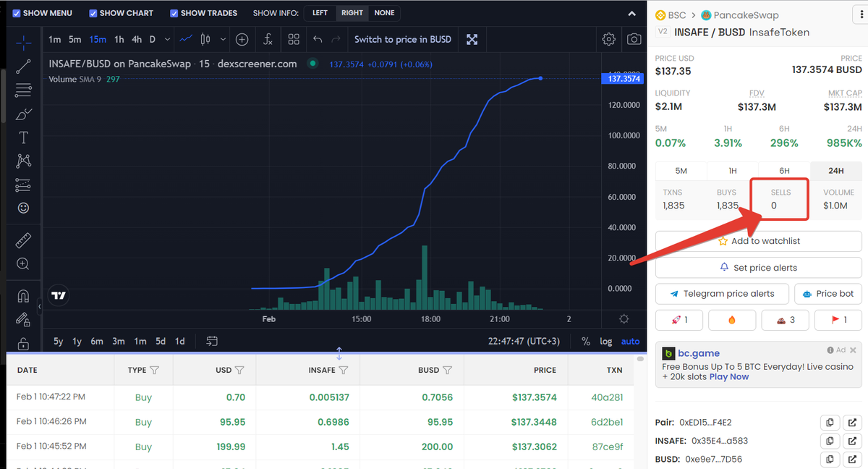The height and width of the screenshot is (469, 868).
Task: Open the indicators fx menu
Action: point(268,39)
